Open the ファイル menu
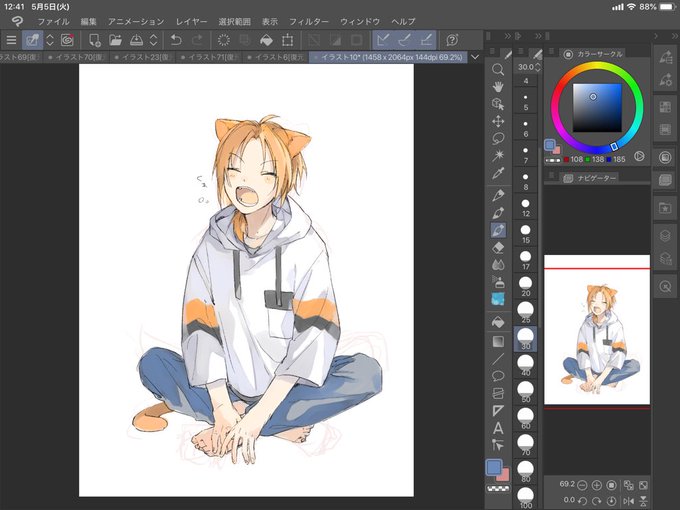This screenshot has width=680, height=510. [x=53, y=21]
